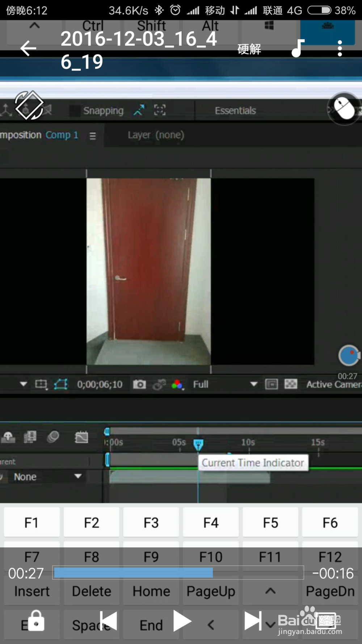Open the Full resolution dropdown
Viewport: 362px width, 644px height.
[225, 384]
